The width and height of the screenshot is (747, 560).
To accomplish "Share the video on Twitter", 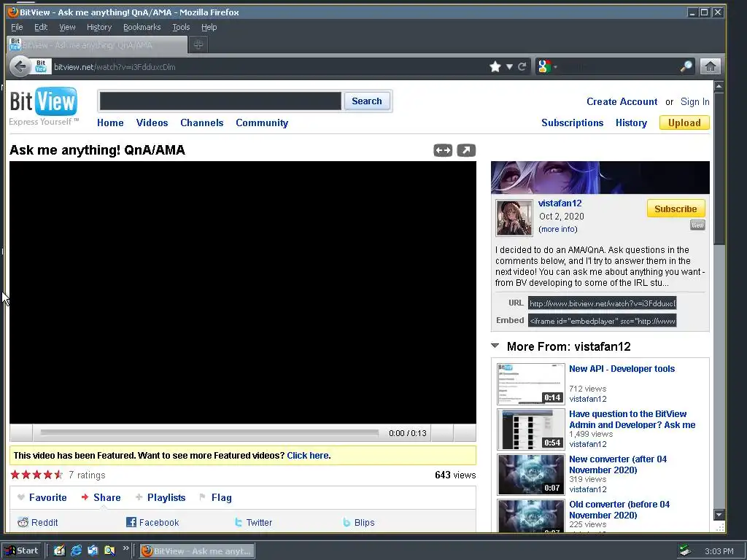I will click(253, 522).
